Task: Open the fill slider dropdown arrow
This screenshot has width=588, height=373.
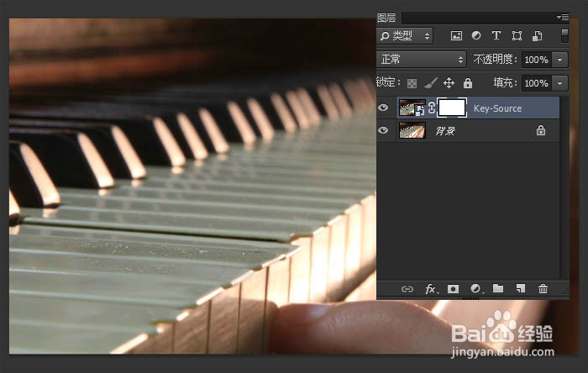Action: pos(560,83)
